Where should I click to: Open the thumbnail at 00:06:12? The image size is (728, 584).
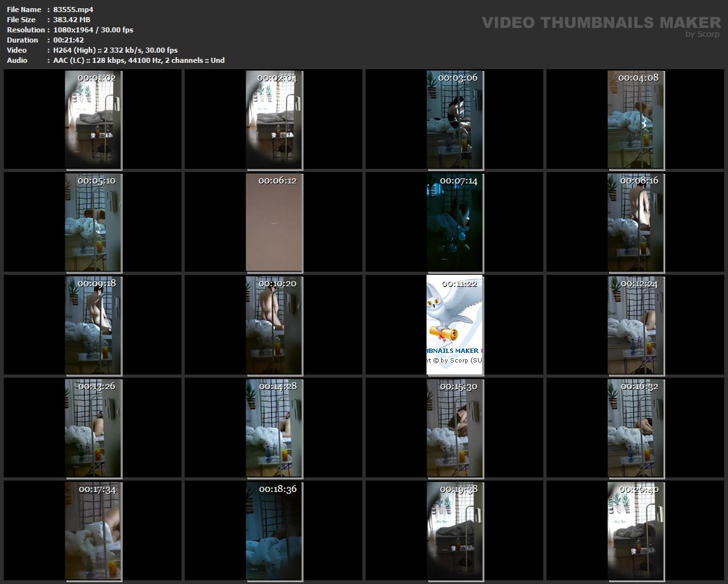pyautogui.click(x=274, y=222)
